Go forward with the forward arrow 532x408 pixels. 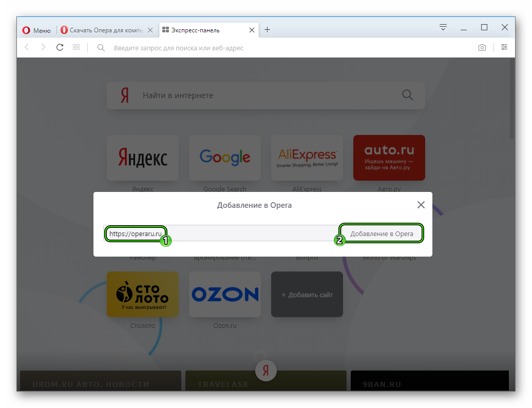point(43,47)
